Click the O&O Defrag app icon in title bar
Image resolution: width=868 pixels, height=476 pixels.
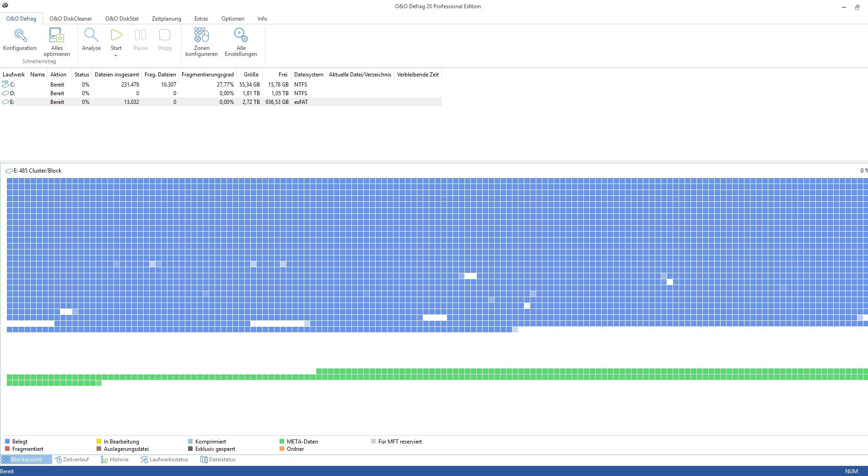5,5
